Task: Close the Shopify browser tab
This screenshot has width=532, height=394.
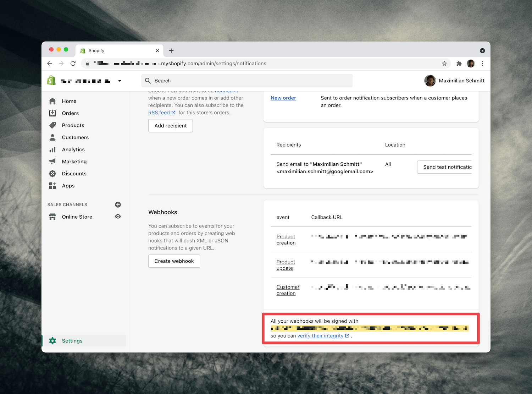Action: (x=157, y=51)
